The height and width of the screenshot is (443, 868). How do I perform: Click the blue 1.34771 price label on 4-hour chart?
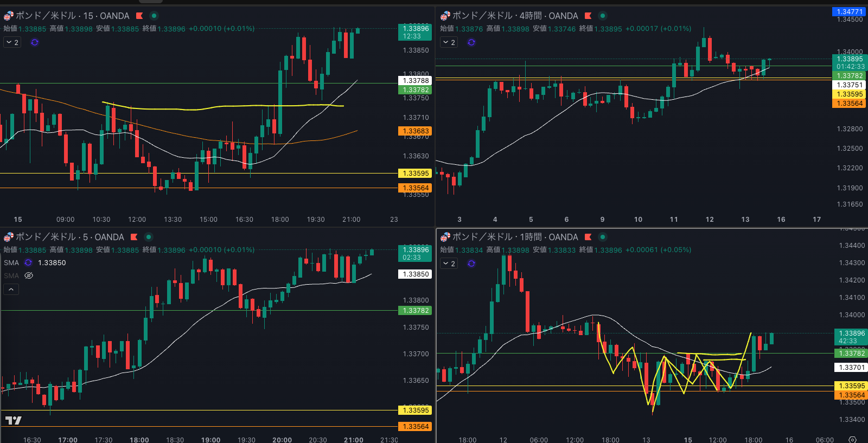point(849,11)
